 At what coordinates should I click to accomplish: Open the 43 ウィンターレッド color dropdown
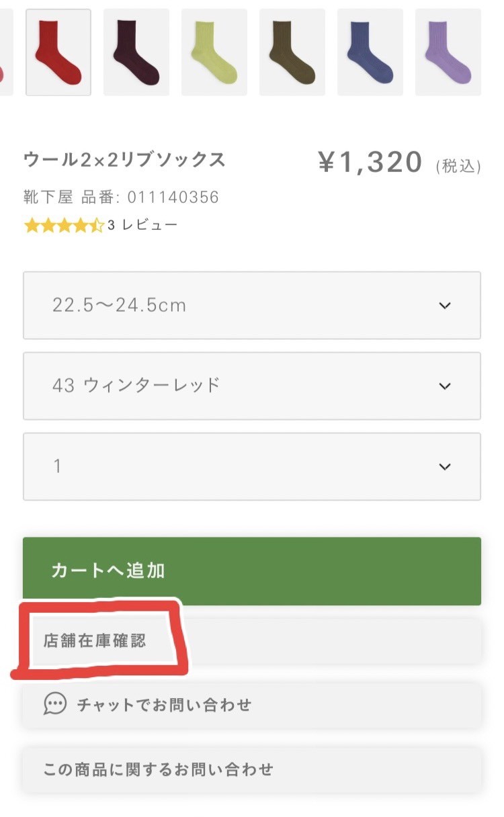click(x=251, y=386)
